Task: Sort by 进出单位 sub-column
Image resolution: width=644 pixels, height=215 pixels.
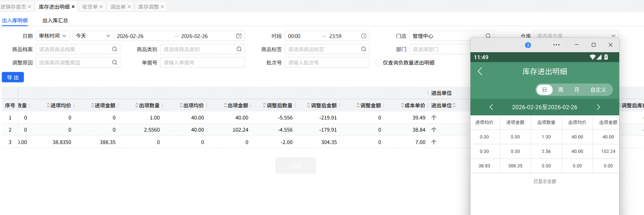Action: click(x=454, y=105)
